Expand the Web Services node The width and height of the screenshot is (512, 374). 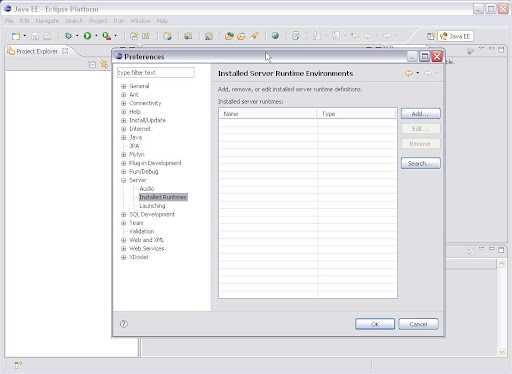pos(124,249)
